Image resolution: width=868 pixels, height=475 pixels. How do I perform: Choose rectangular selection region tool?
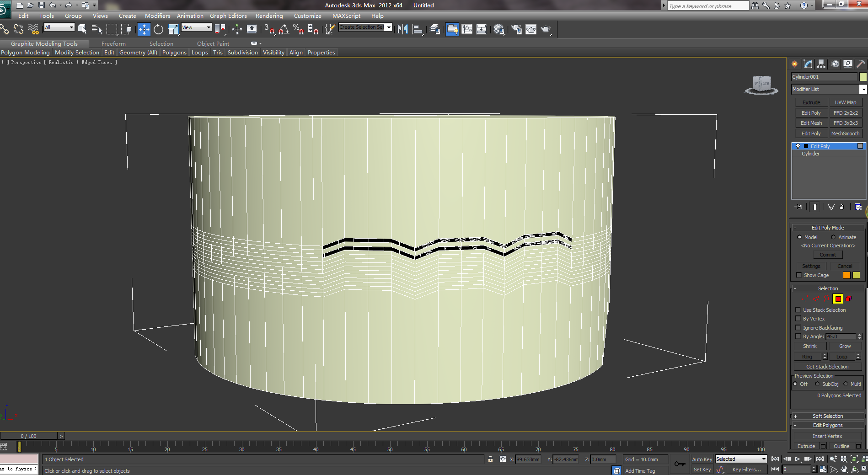click(112, 29)
